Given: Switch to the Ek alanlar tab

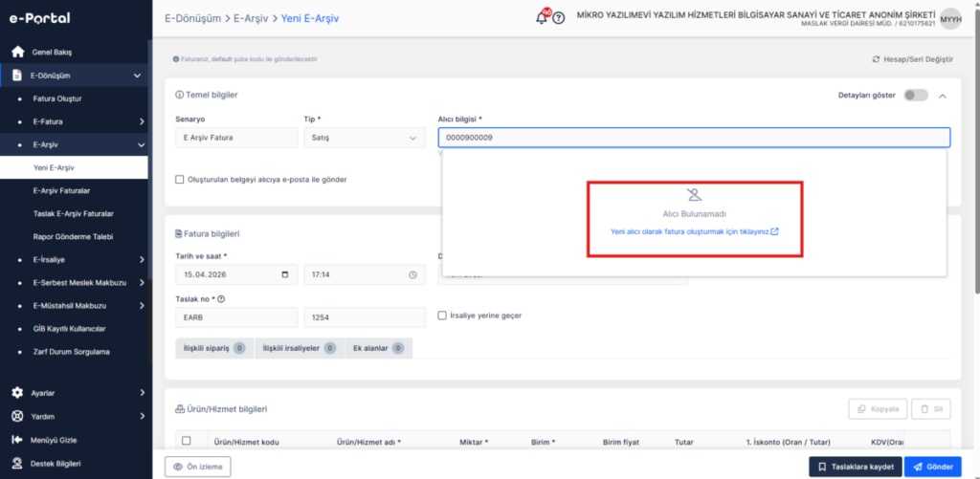Looking at the screenshot, I should pos(379,348).
